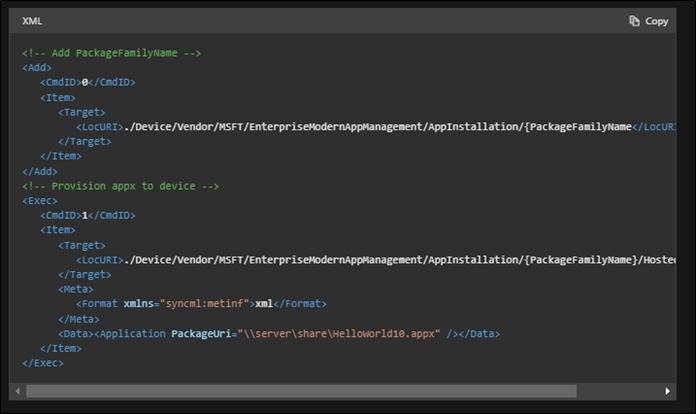Click the 'Add PackageFamilyName' comment line
Viewport: 696px width, 414px height.
pos(111,53)
